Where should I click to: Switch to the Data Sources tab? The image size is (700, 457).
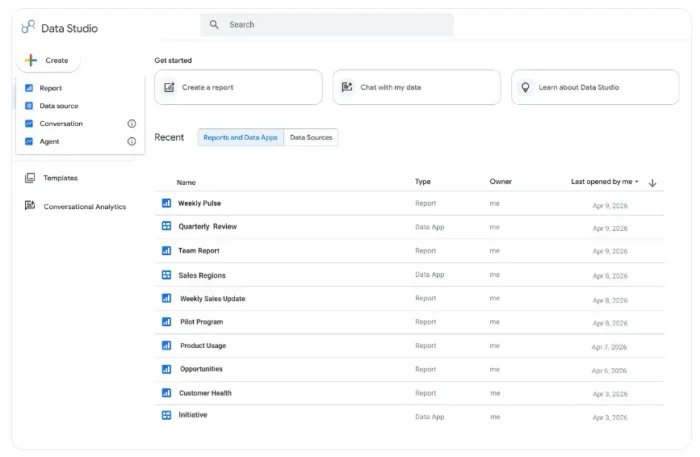311,137
